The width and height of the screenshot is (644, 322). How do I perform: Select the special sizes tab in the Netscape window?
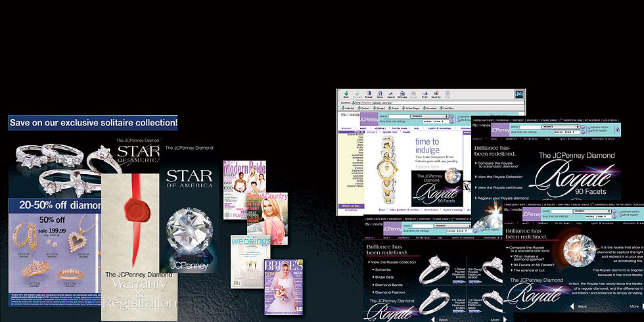pyautogui.click(x=390, y=132)
